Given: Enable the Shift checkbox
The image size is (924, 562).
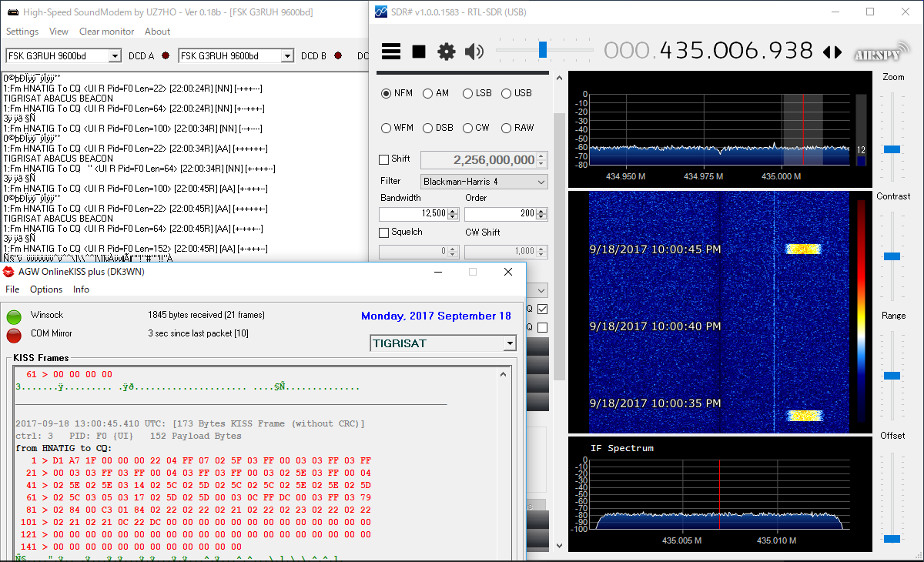Looking at the screenshot, I should pyautogui.click(x=384, y=159).
